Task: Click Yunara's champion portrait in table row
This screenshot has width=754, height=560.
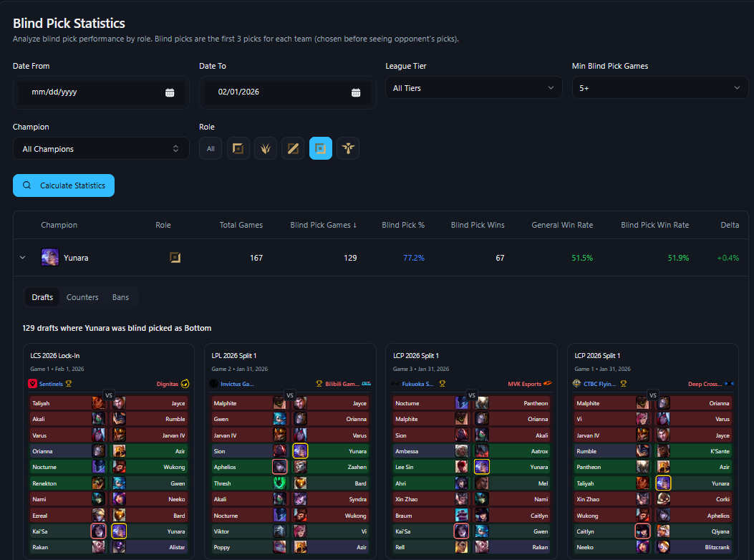Action: (x=50, y=258)
